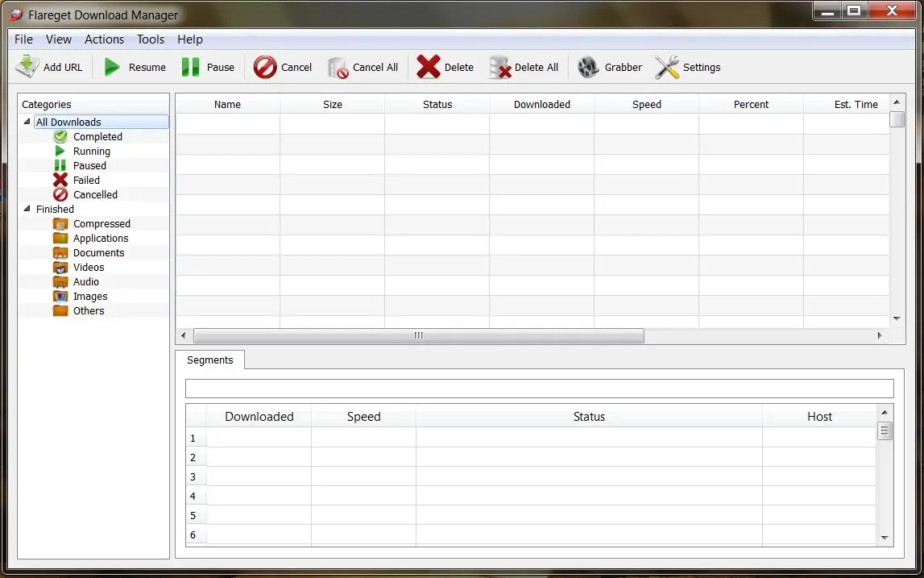Click the Others folder icon
The height and width of the screenshot is (578, 924).
pyautogui.click(x=60, y=311)
